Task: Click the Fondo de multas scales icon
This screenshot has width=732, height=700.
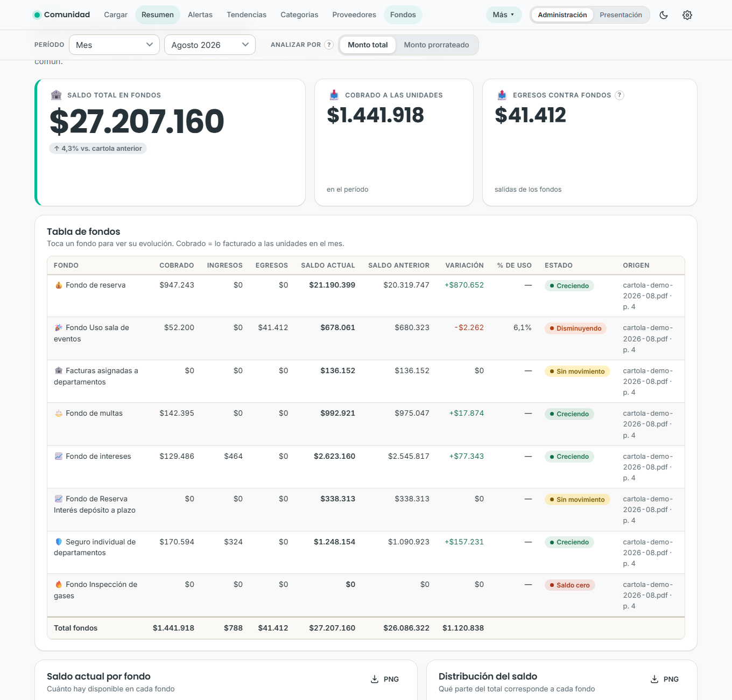Action: coord(59,414)
